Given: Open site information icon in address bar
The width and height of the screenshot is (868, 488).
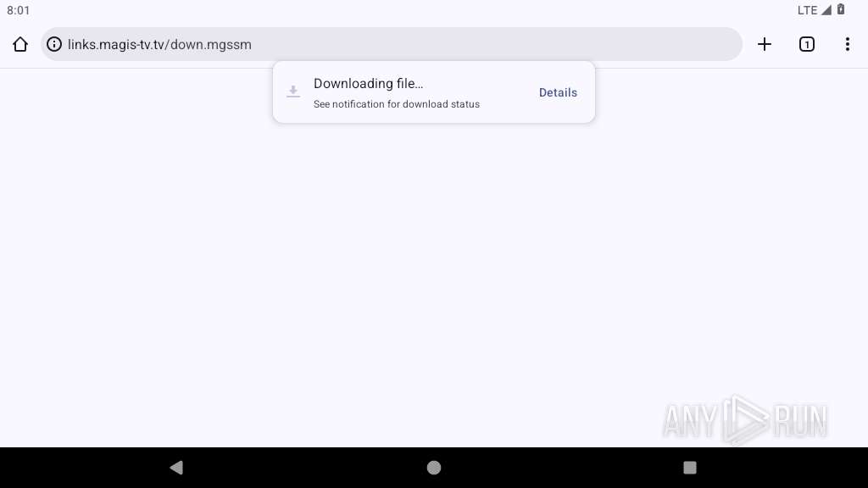Looking at the screenshot, I should coord(53,44).
